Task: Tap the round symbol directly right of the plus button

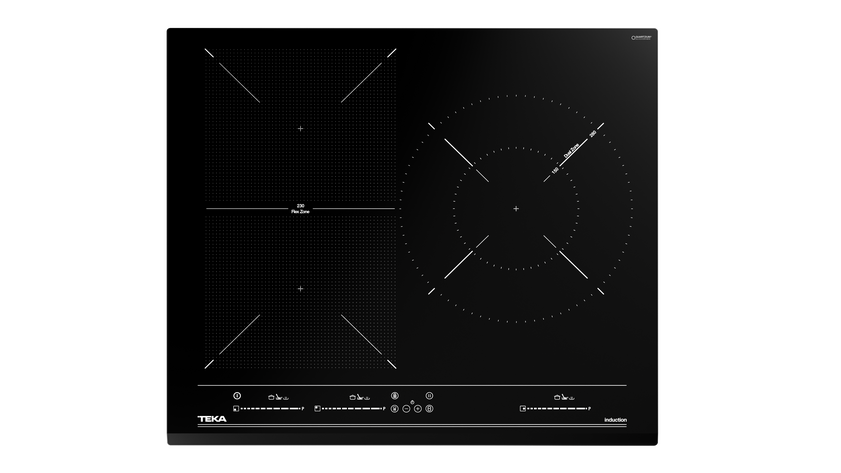Action: (x=429, y=409)
